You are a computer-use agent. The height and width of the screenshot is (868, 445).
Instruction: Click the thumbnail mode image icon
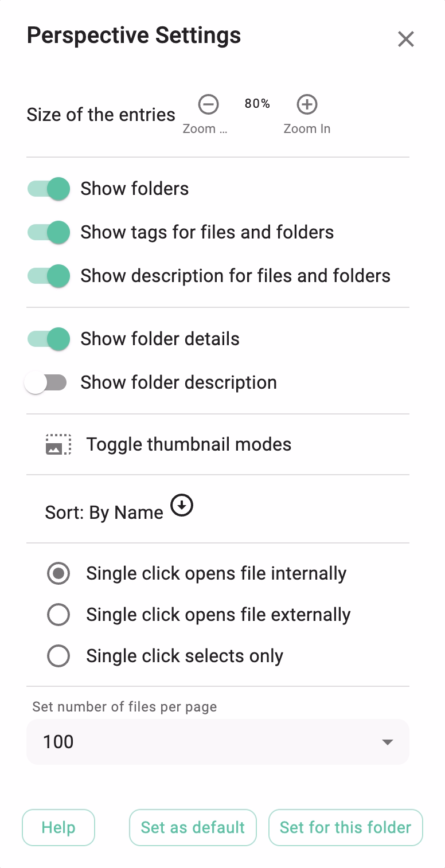click(58, 445)
